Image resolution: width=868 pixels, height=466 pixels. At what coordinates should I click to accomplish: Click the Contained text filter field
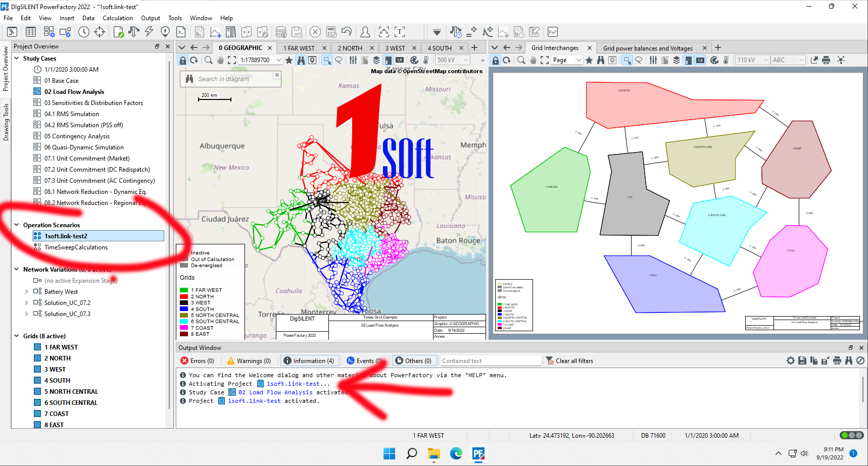pyautogui.click(x=490, y=360)
